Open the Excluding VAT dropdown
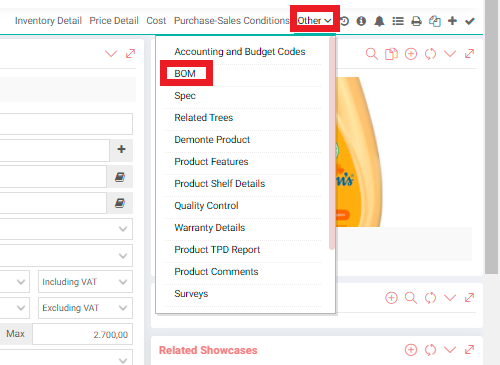Viewport: 500px width, 365px height. (x=85, y=308)
